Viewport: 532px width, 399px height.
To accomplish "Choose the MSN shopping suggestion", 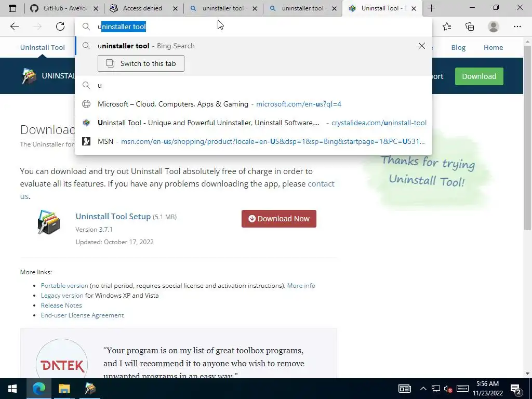I will coord(253,141).
